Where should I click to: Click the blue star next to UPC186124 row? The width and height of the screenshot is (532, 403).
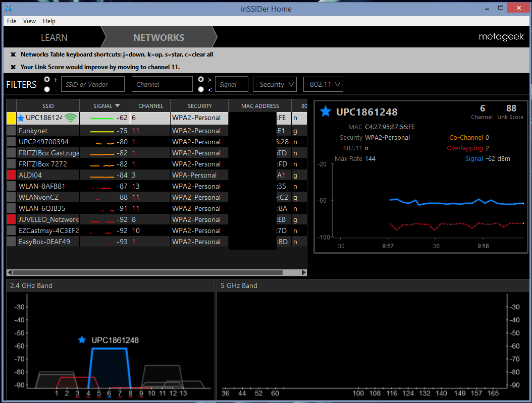21,118
